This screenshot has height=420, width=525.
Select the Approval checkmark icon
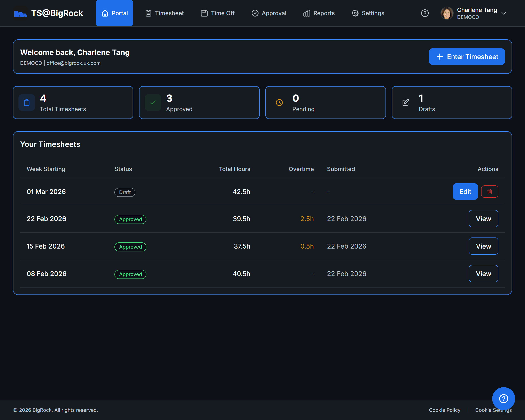coord(255,13)
